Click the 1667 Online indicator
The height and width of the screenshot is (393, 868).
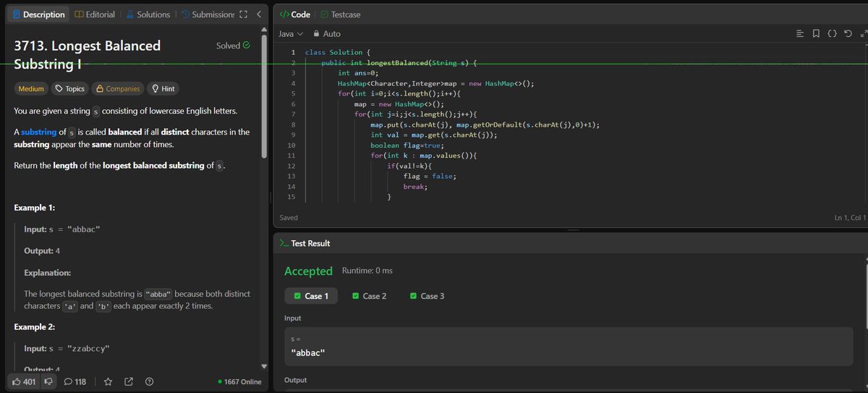(x=239, y=381)
